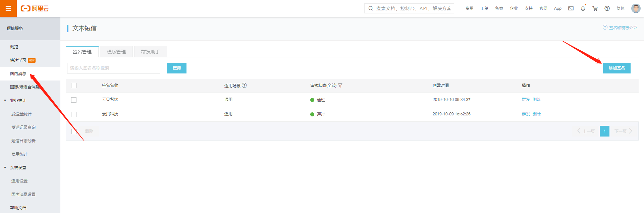Click the 适用场景 help info icon
This screenshot has height=213, width=644.
pyautogui.click(x=244, y=86)
